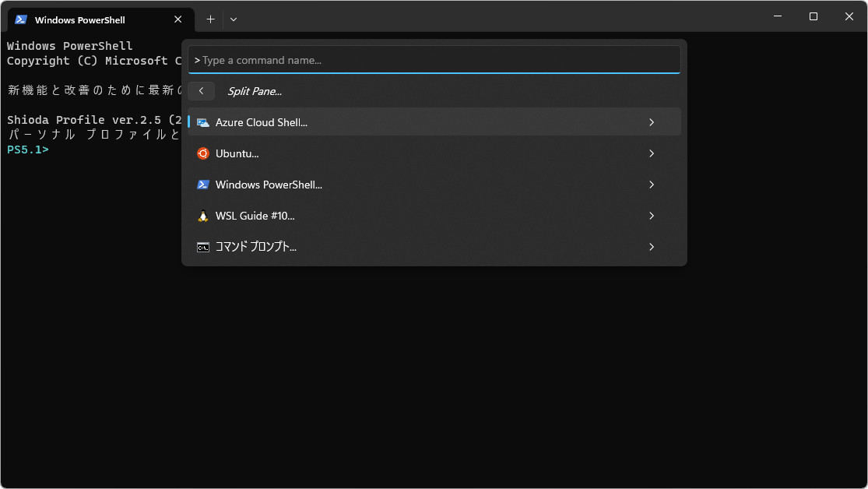Click the Windows PowerShell profile icon in the list

[x=203, y=185]
